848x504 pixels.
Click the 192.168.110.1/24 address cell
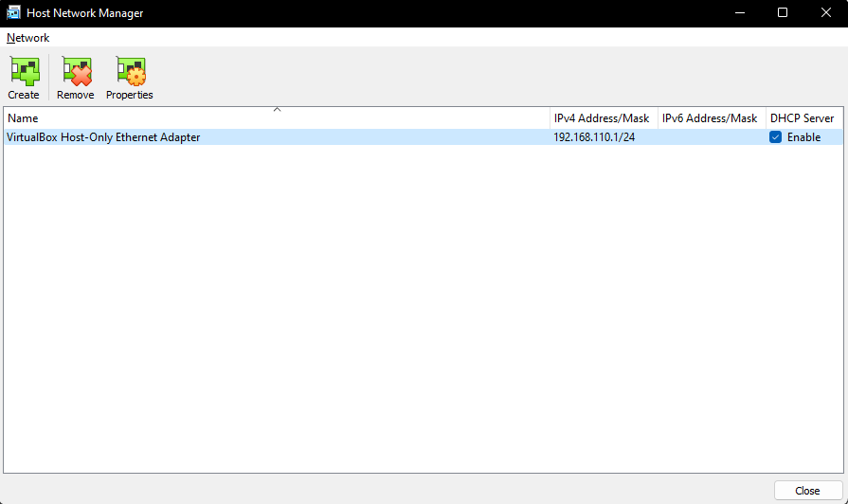click(594, 137)
